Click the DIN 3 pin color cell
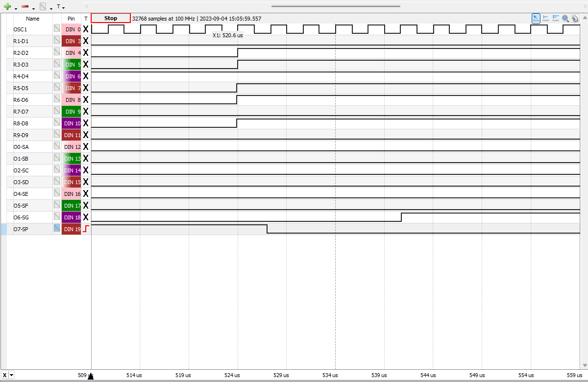 tap(72, 41)
